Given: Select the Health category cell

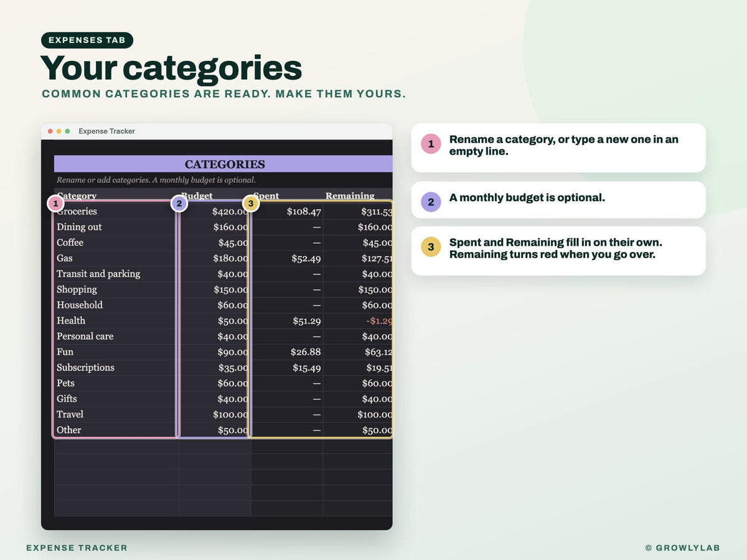Looking at the screenshot, I should (116, 320).
